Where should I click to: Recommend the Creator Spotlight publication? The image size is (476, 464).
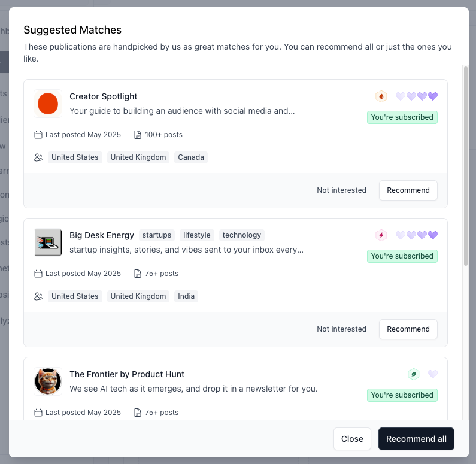408,190
